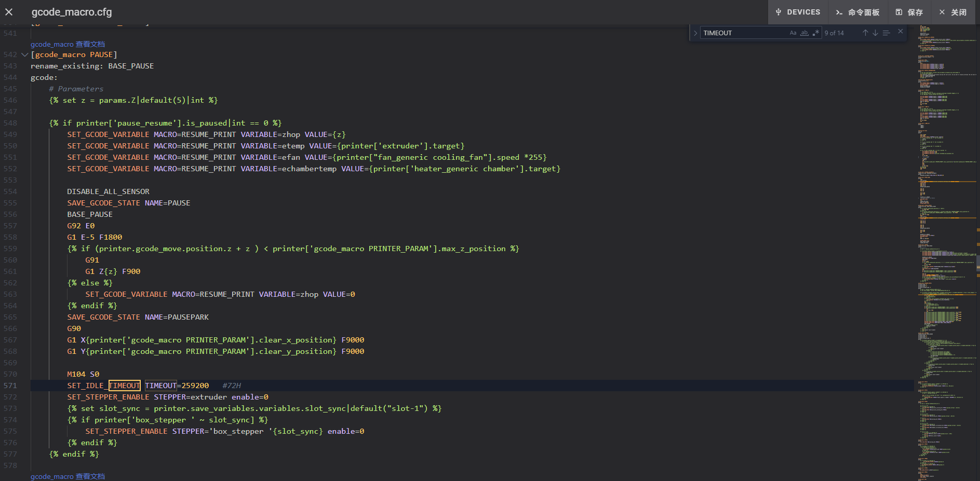Click SET_STEPPER_ENABLE STEPPER=extruder line

168,397
